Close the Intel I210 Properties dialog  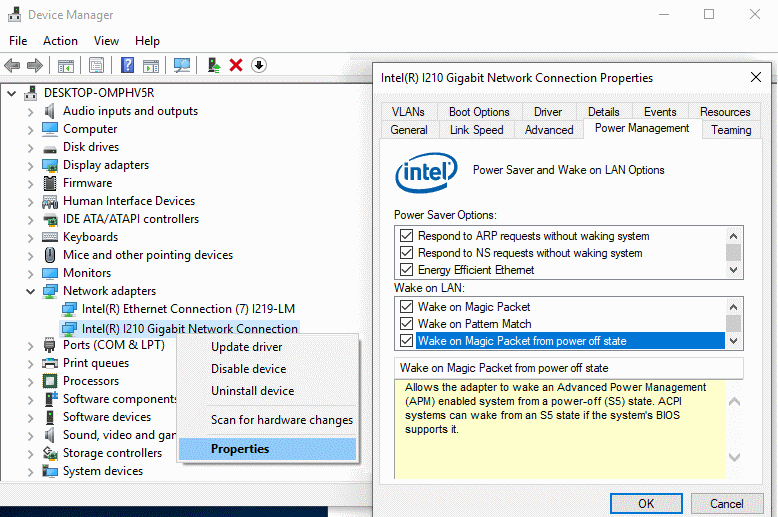point(756,77)
